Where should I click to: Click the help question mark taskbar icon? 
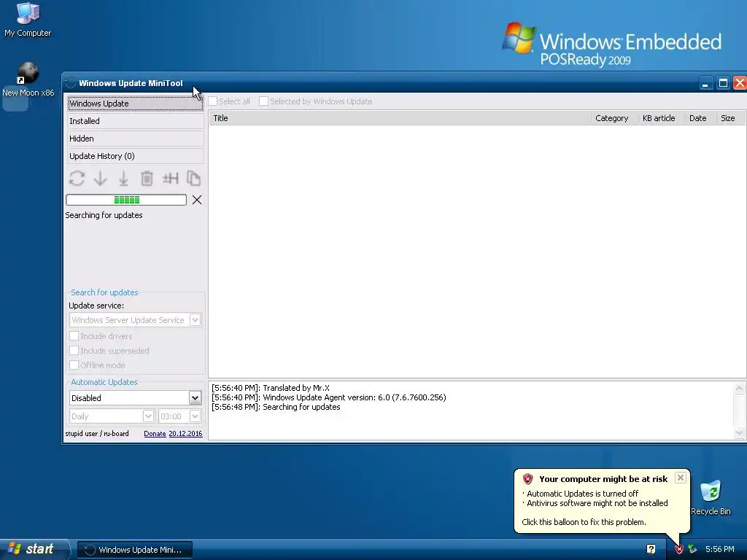[x=651, y=550]
